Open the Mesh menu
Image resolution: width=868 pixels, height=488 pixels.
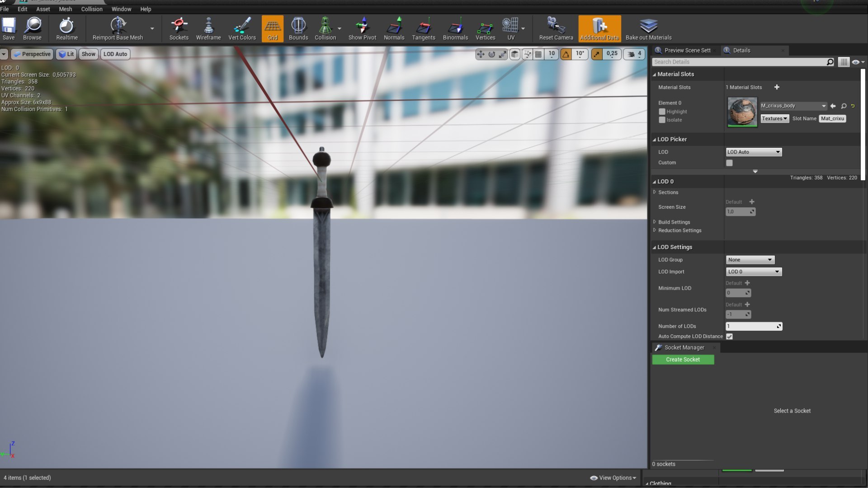pyautogui.click(x=66, y=9)
